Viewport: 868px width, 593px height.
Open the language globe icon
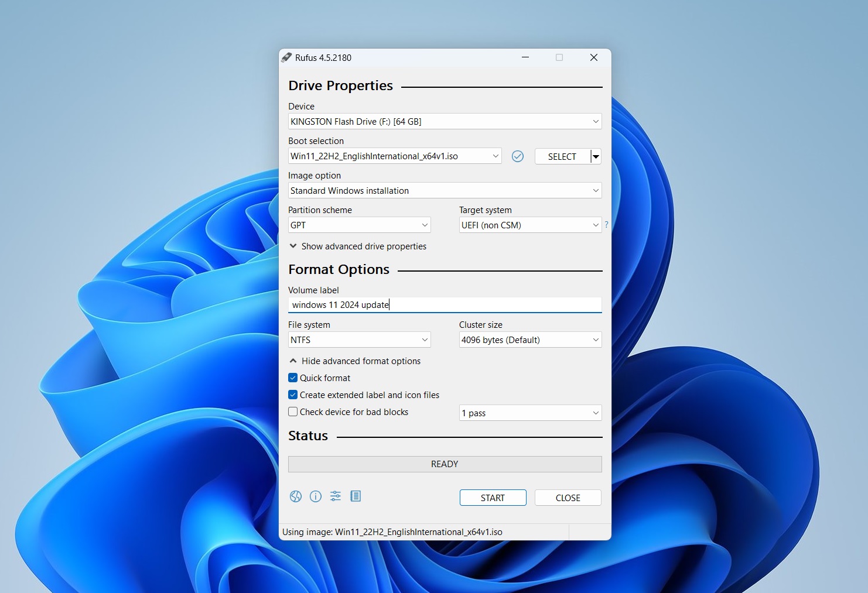(x=296, y=496)
